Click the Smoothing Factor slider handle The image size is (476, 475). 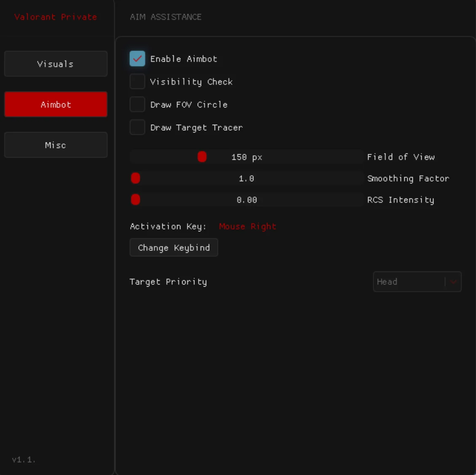(135, 178)
